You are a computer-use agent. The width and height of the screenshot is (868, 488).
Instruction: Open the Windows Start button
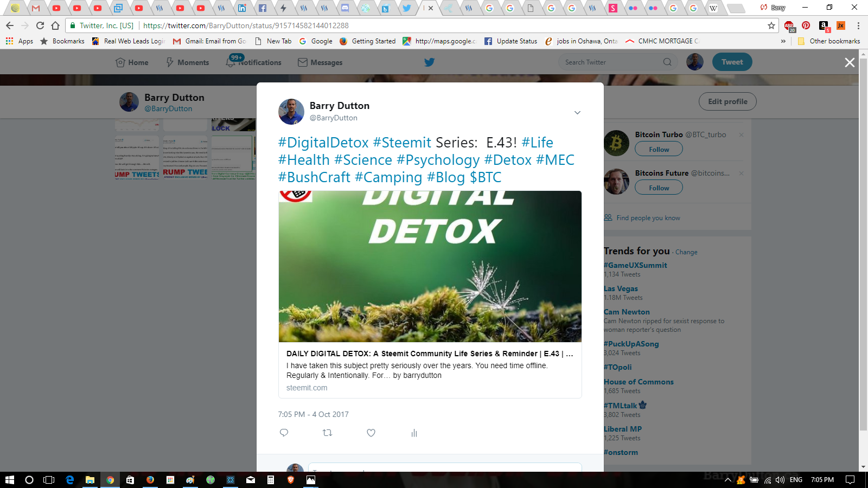click(9, 480)
